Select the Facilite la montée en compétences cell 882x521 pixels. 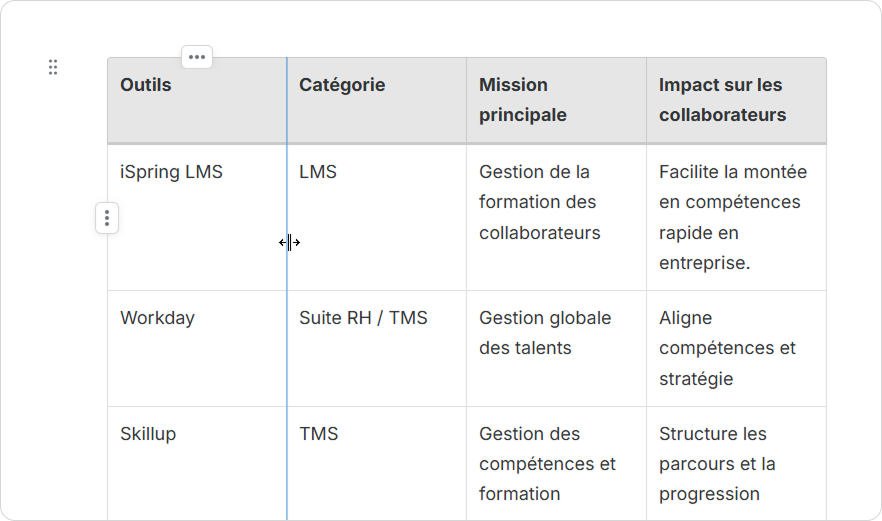tap(732, 217)
